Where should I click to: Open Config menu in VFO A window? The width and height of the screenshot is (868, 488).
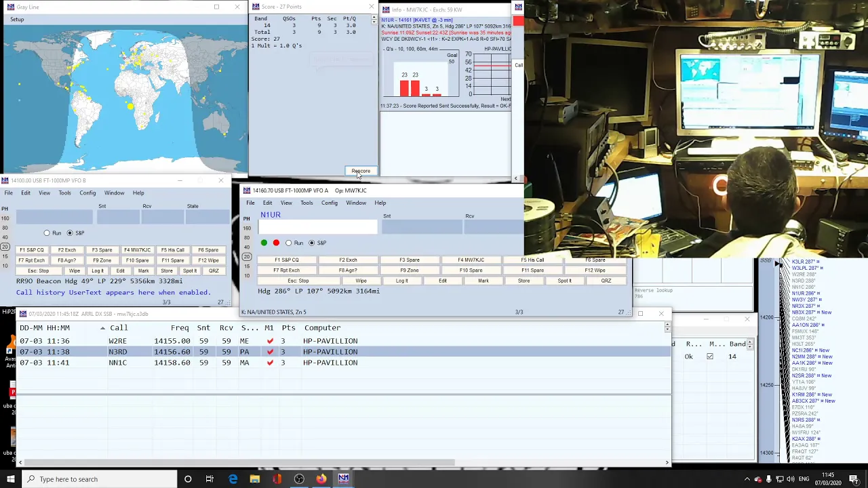pos(330,203)
